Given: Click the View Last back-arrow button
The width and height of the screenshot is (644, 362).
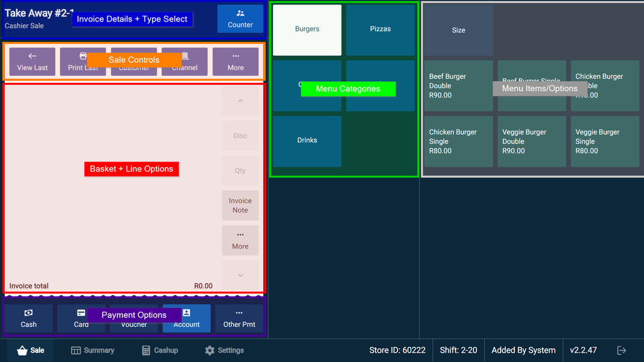Looking at the screenshot, I should click(33, 62).
